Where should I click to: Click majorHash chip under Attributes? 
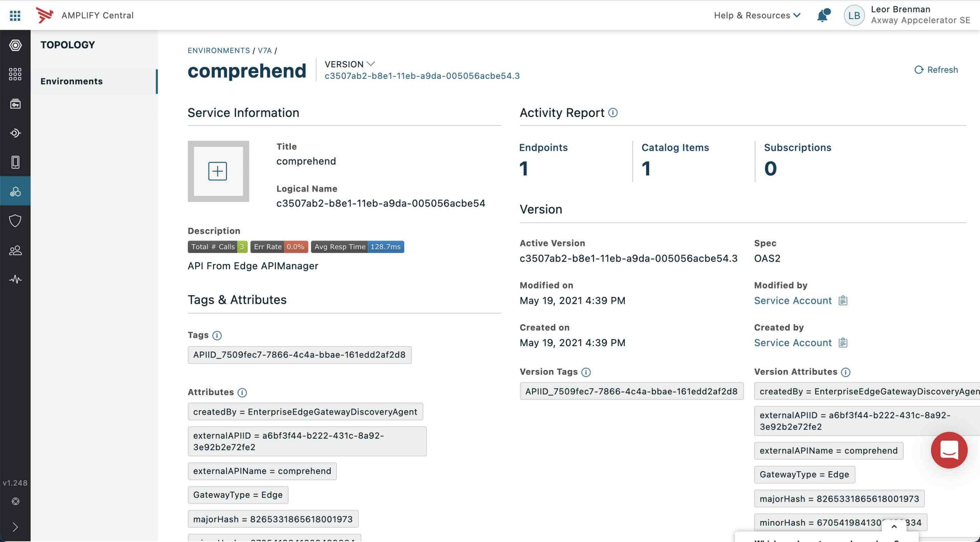coord(273,519)
